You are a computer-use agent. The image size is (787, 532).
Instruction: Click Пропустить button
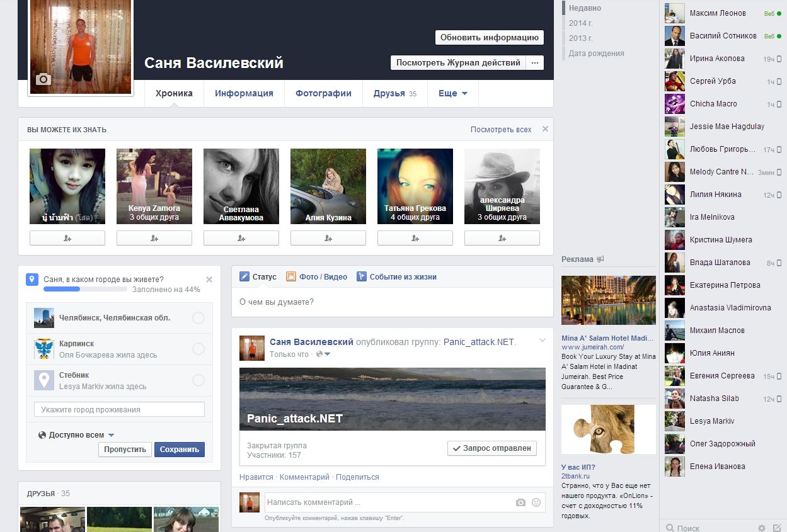point(125,450)
